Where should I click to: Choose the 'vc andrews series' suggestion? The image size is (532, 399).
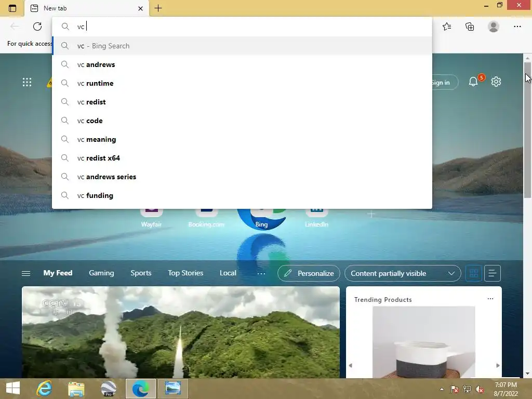[x=242, y=177]
